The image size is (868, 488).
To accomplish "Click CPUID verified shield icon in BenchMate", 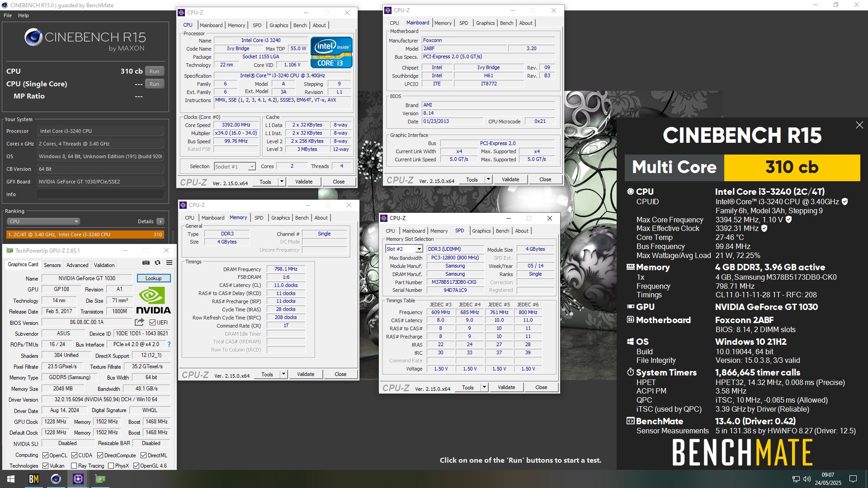I will (x=844, y=202).
